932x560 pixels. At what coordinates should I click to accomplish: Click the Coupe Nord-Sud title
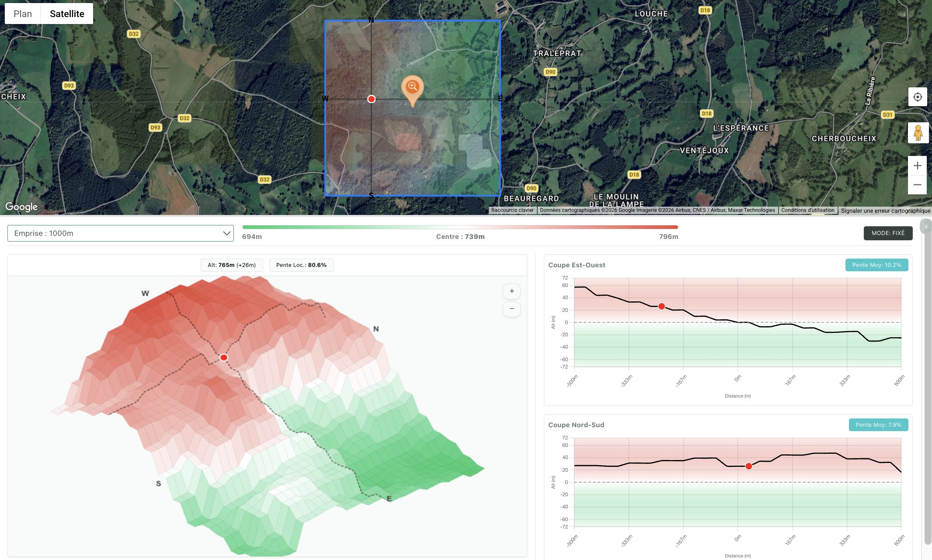(576, 425)
